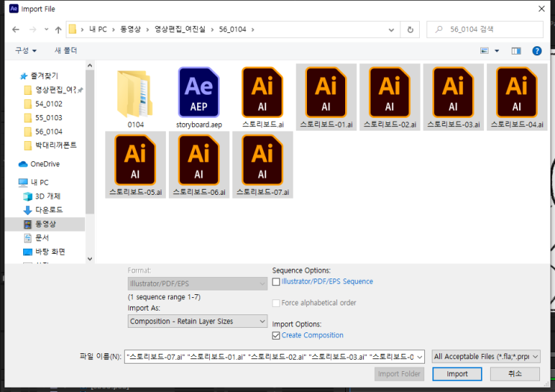Click 영상편집_여진실 in the breadcrumb path
The height and width of the screenshot is (392, 555).
(x=180, y=29)
